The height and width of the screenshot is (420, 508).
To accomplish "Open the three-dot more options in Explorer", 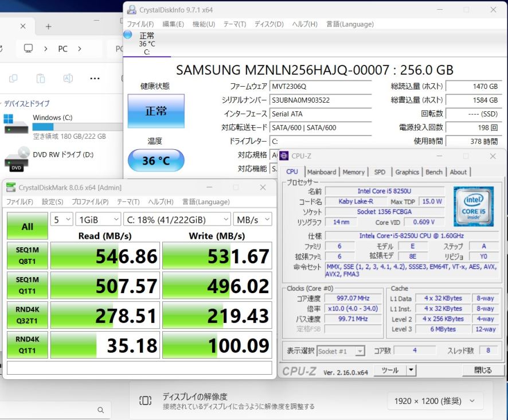I will point(95,78).
